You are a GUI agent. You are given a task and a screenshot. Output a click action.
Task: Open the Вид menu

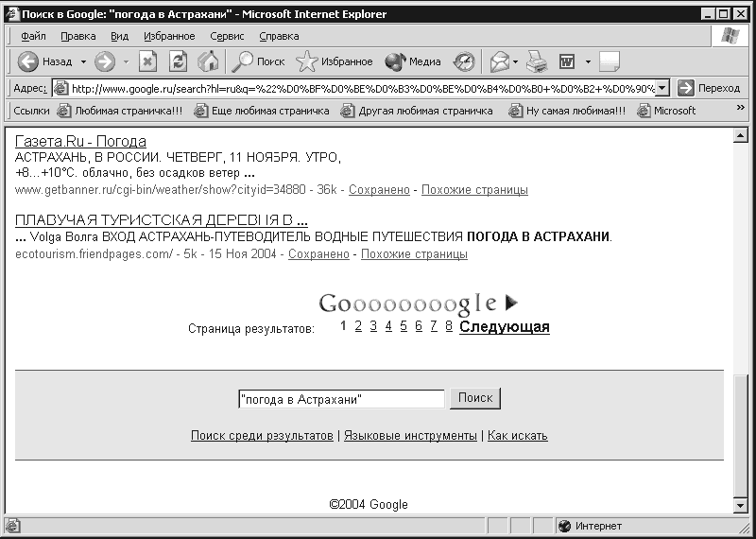coord(120,36)
